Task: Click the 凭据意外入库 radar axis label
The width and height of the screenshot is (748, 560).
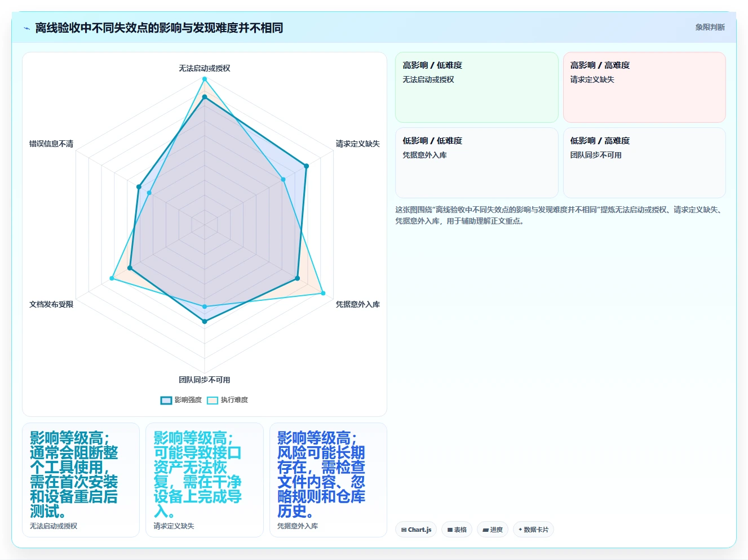Action: tap(358, 304)
